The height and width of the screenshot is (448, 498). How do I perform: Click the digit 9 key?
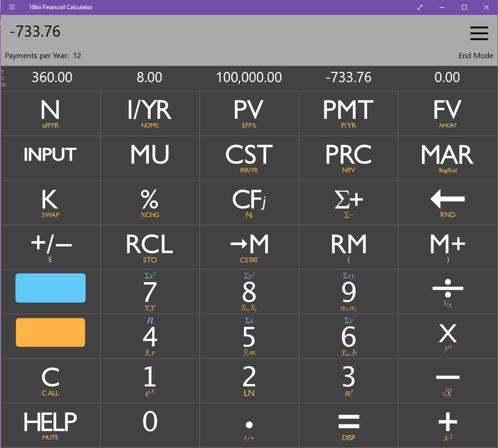point(348,292)
